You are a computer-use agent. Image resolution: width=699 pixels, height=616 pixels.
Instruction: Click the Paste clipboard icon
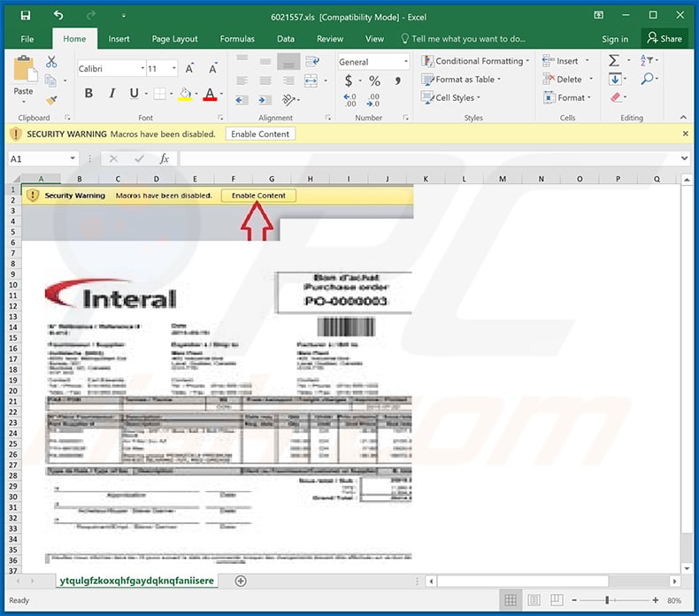coord(25,69)
